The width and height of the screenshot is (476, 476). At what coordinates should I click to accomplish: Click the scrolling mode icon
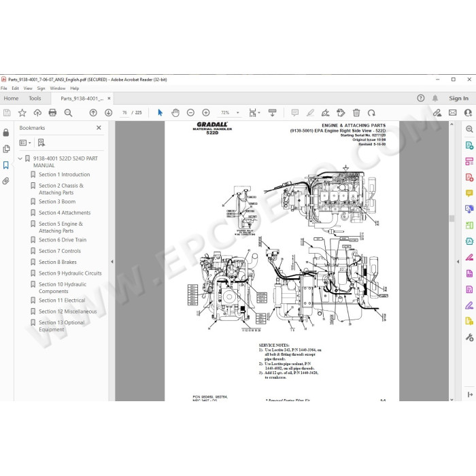(272, 113)
